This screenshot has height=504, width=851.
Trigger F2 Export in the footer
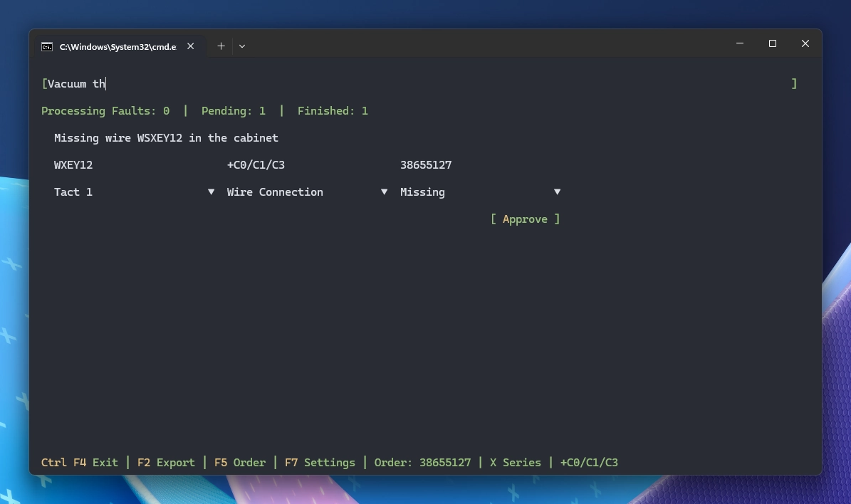coord(166,462)
